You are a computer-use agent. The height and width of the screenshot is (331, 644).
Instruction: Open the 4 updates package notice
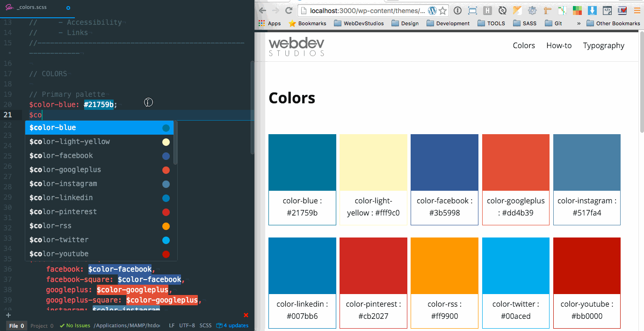(x=232, y=326)
